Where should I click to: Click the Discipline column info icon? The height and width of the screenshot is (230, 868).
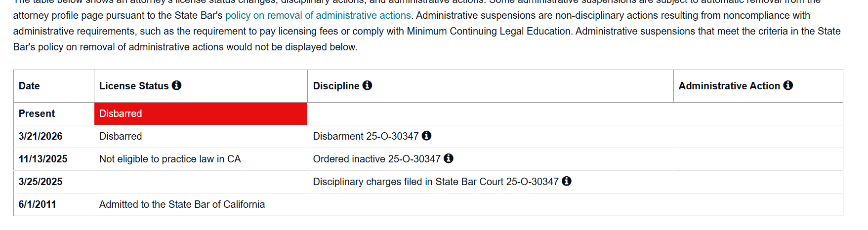pos(367,85)
